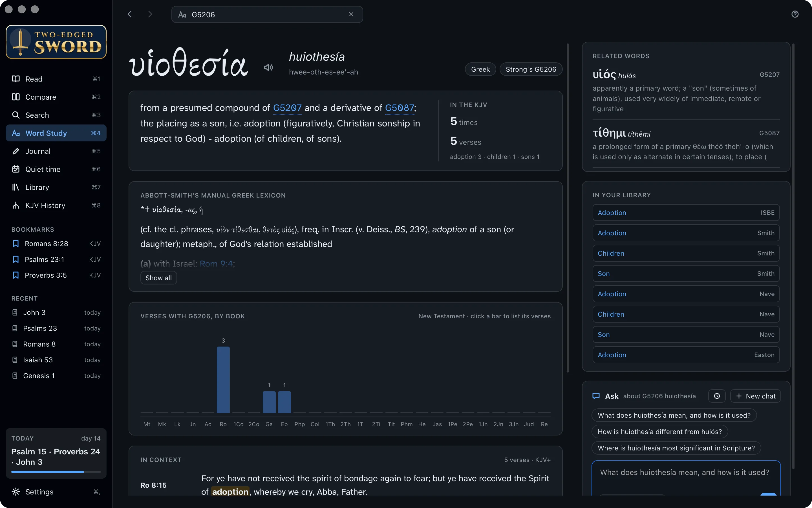Open the Proverbs 3:5 bookmark

56,275
